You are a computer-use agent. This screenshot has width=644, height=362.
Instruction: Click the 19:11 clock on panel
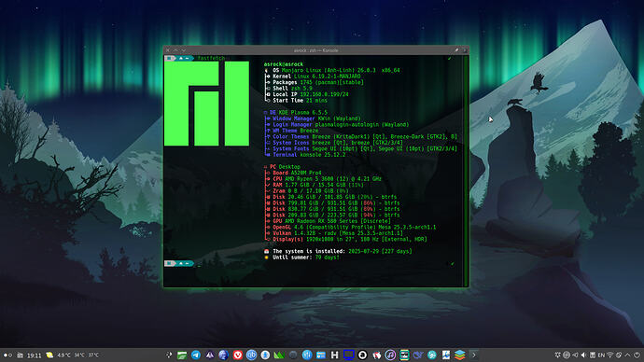35,355
